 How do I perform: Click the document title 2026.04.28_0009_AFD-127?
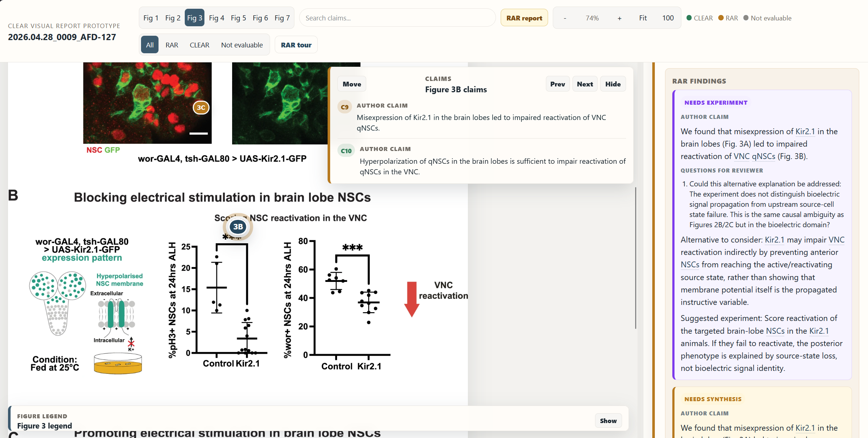(x=62, y=37)
